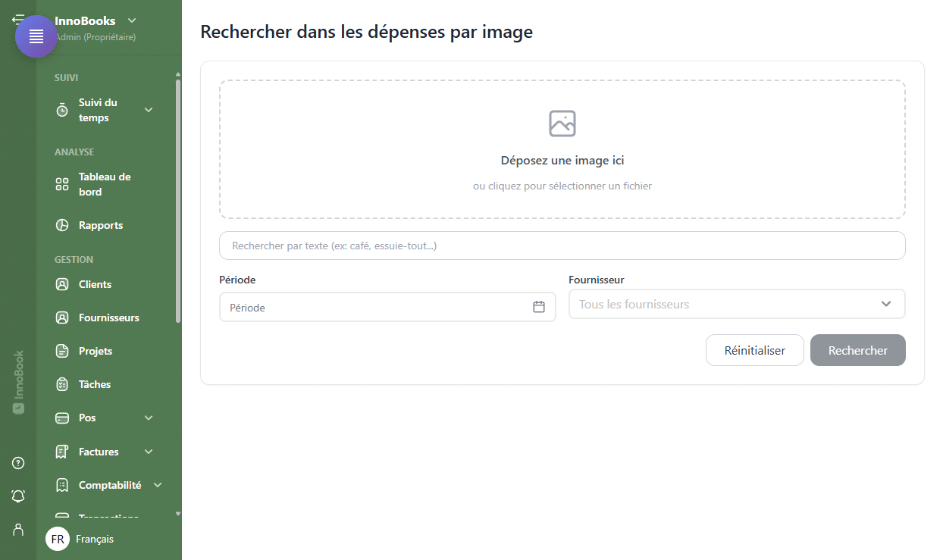This screenshot has height=560, width=943.
Task: Click the purple round menu button
Action: [36, 36]
